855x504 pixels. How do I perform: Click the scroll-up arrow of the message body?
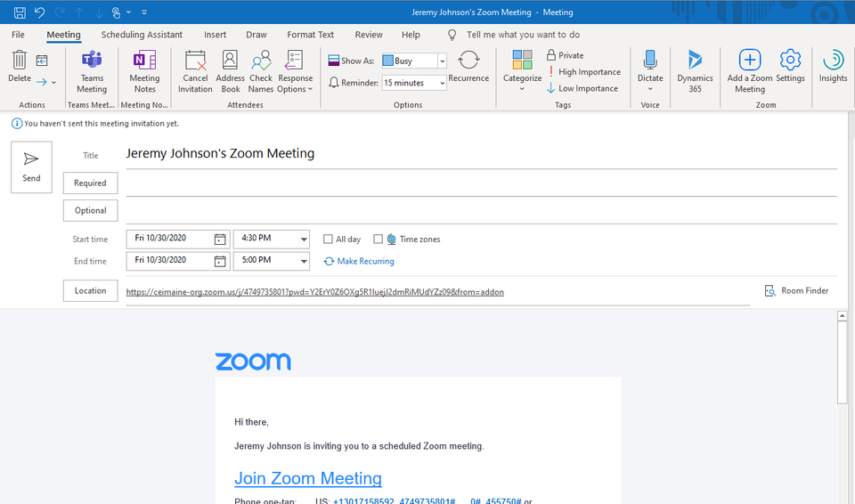coord(842,316)
